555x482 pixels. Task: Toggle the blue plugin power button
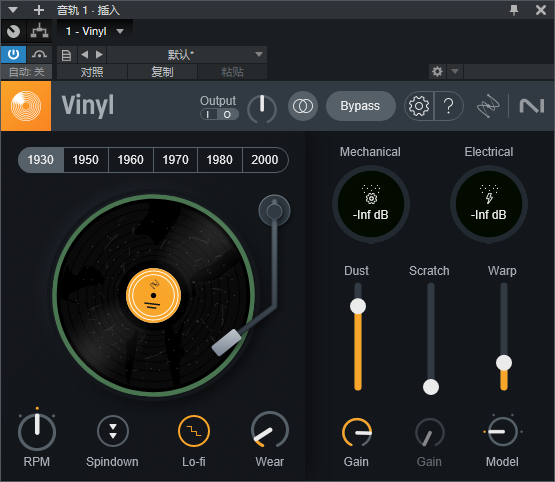13,54
